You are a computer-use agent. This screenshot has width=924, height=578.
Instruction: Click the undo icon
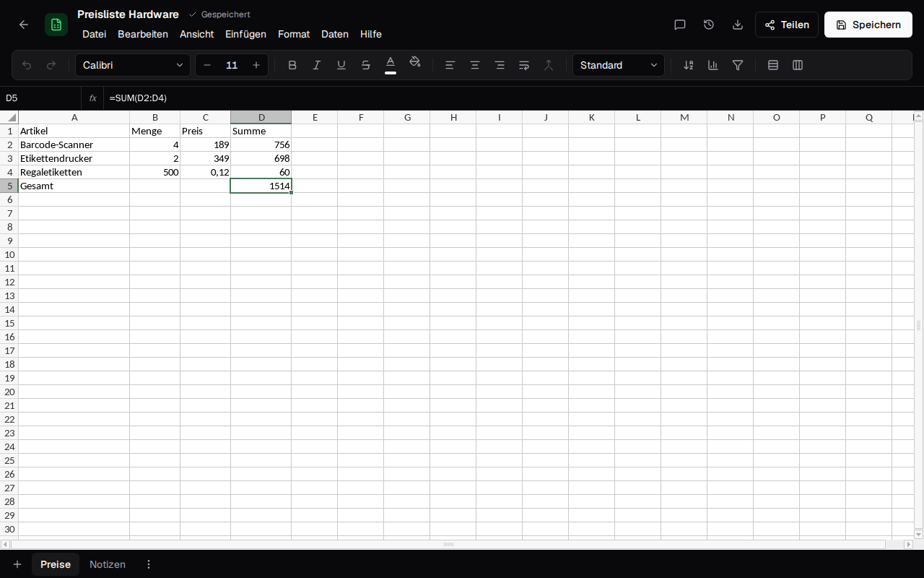click(27, 65)
